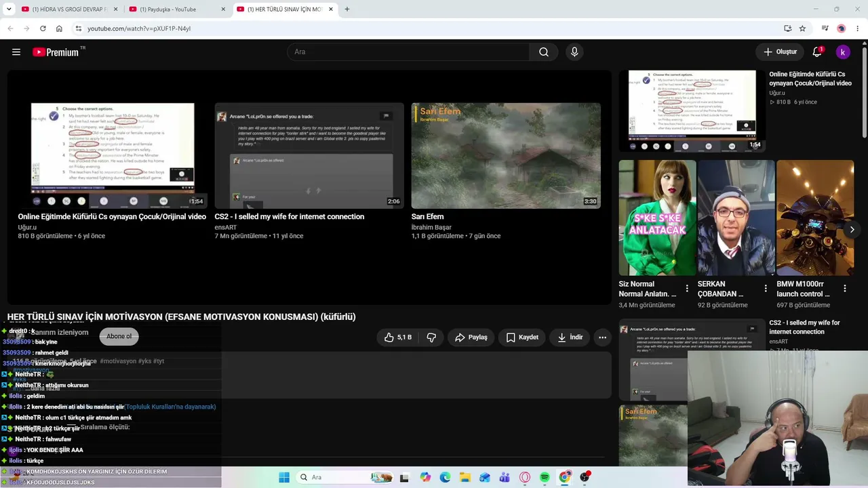Close the Payduşka tab
The height and width of the screenshot is (488, 868).
223,9
